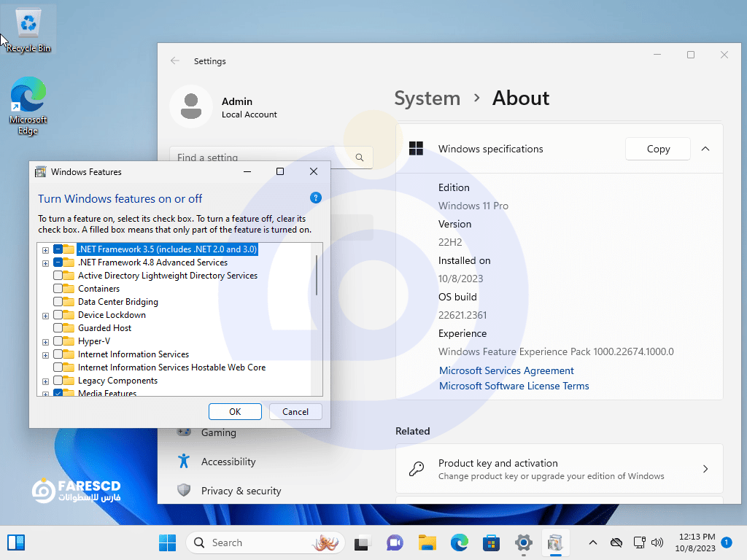Viewport: 747px width, 560px height.
Task: Open the taskbar clock and date
Action: click(x=695, y=542)
